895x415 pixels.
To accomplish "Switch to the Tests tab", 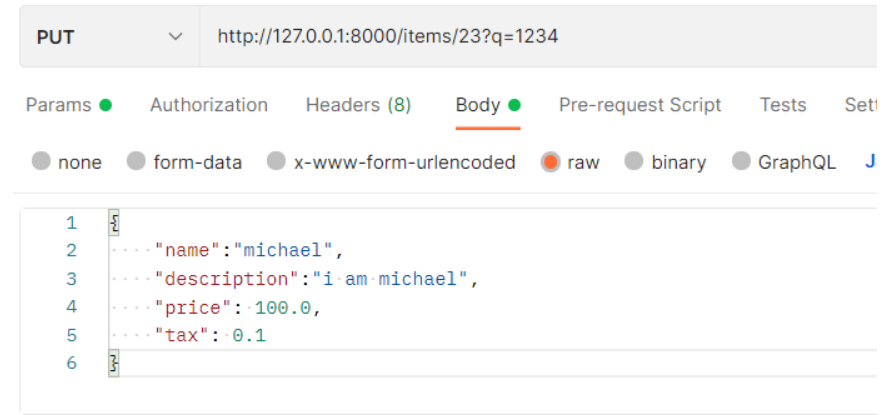I will click(783, 105).
